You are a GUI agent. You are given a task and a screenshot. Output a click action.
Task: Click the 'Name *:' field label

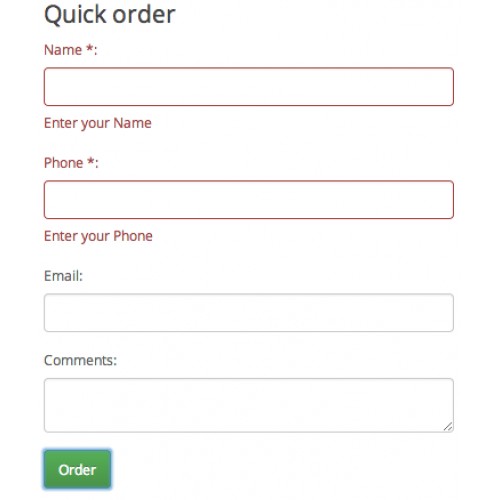(x=71, y=50)
